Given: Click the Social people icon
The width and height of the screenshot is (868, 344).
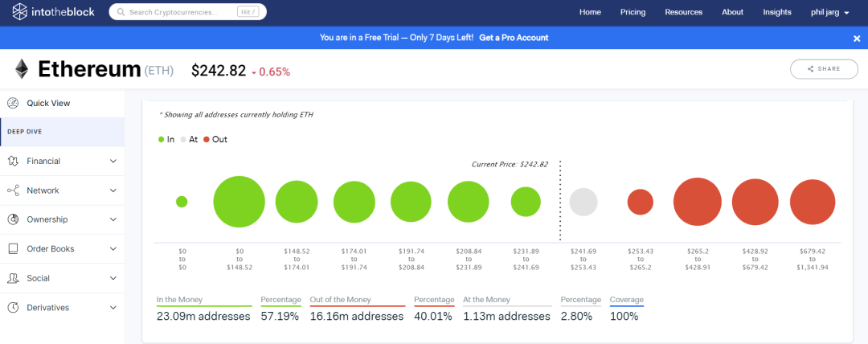Looking at the screenshot, I should pyautogui.click(x=14, y=278).
